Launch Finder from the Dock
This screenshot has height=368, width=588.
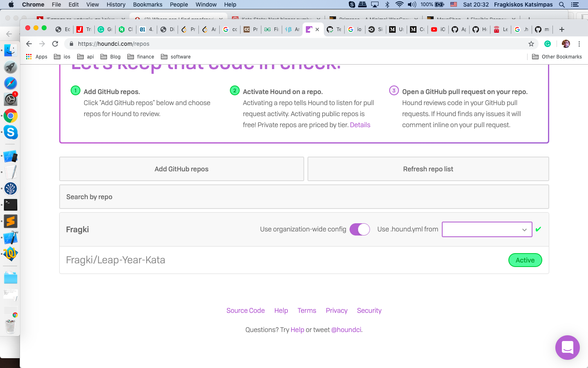(x=11, y=51)
